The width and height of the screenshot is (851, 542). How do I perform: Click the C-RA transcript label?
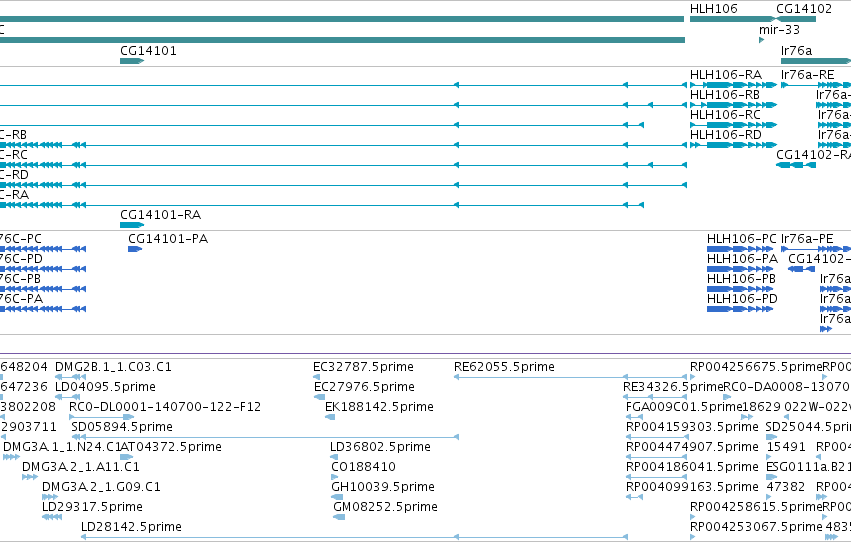pyautogui.click(x=14, y=195)
